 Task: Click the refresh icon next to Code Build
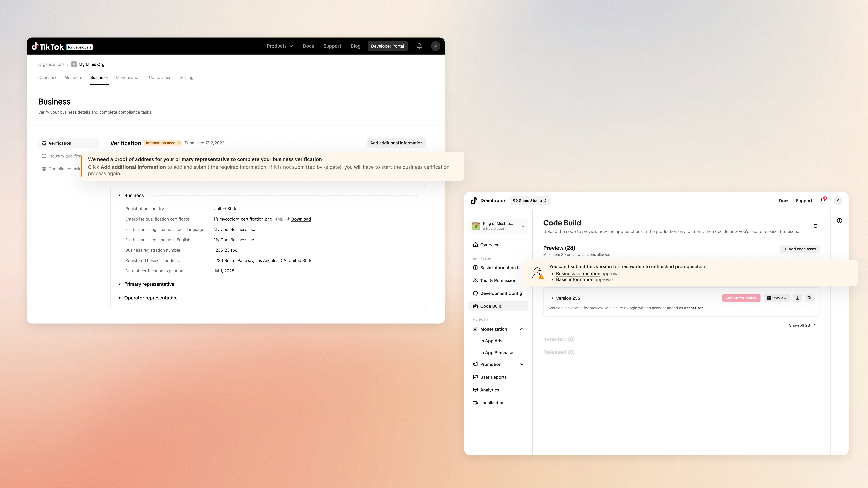(815, 226)
